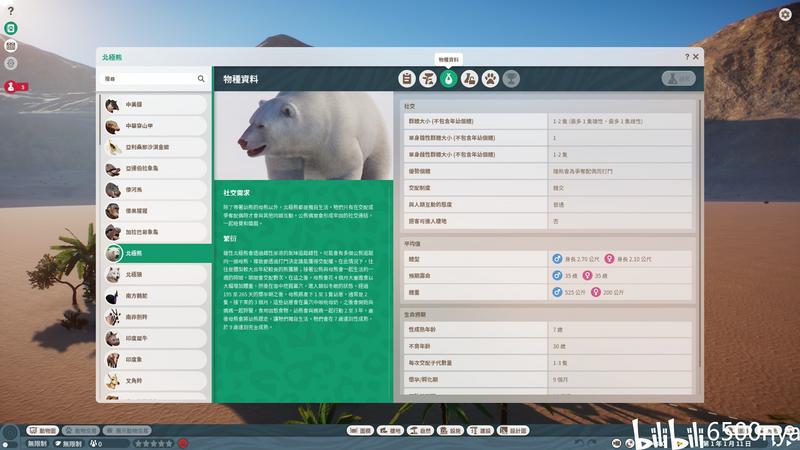This screenshot has width=800, height=450.
Task: Click the calendar-style icon in left sidebar
Action: pyautogui.click(x=11, y=46)
